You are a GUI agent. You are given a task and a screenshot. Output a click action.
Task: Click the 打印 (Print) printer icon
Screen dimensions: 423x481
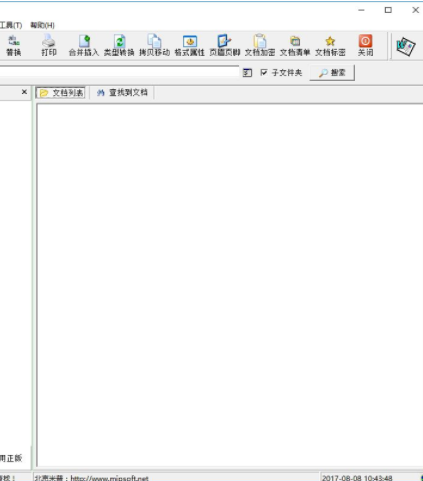pyautogui.click(x=49, y=45)
